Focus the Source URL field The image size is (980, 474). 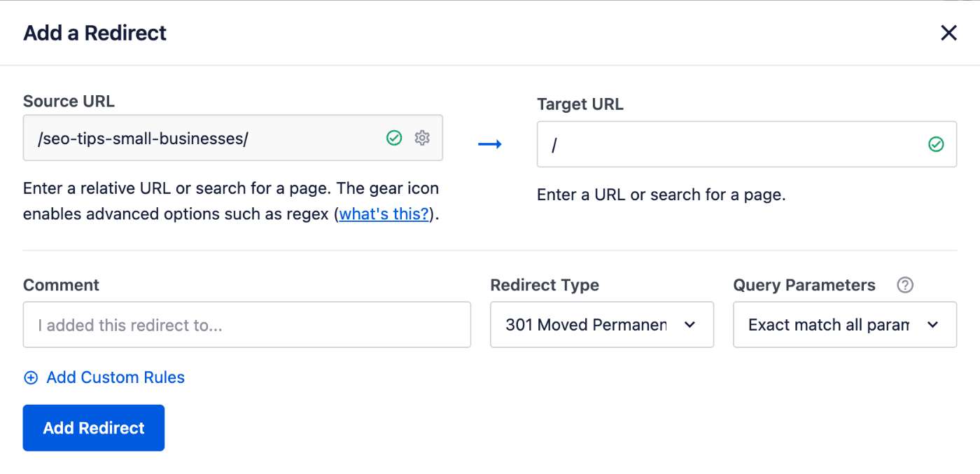click(x=210, y=138)
